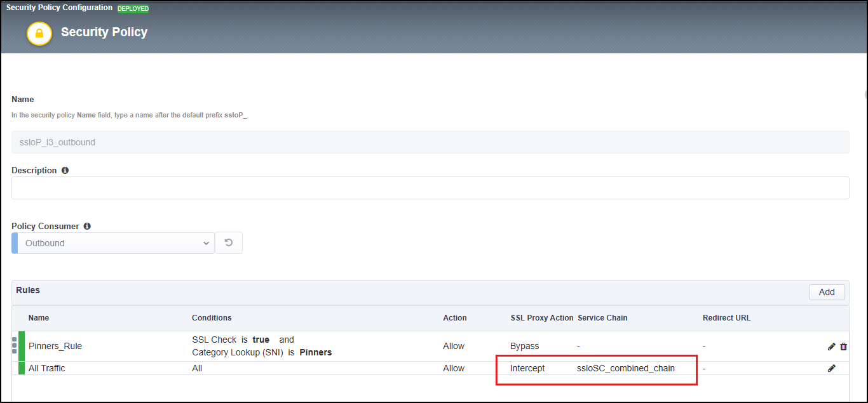Click the Service Chain column header
Screen dimensions: 868x403
[x=602, y=318]
